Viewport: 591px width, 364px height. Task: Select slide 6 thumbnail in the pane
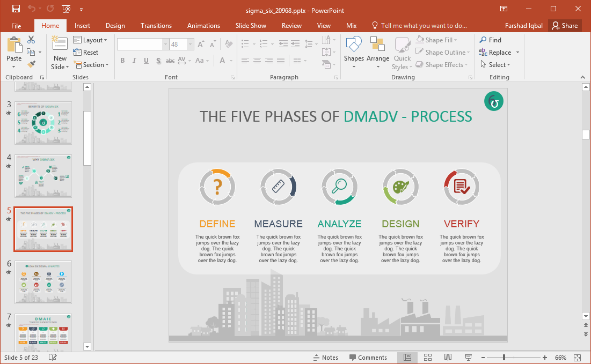click(x=43, y=282)
